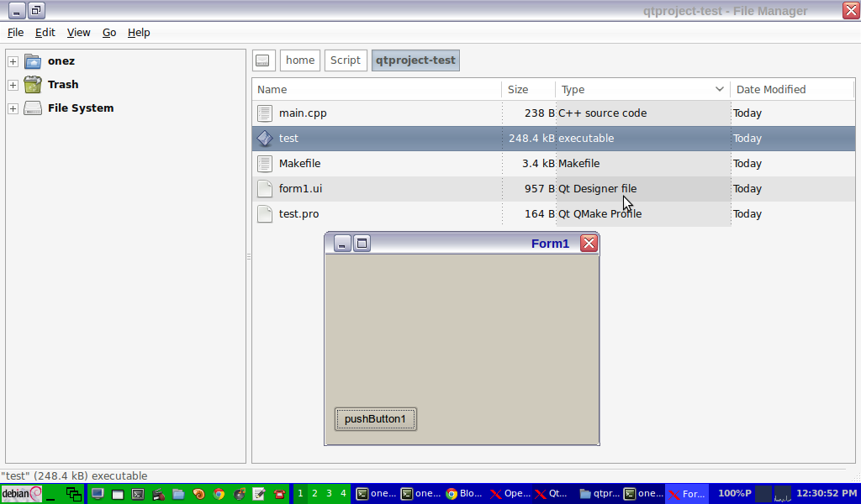Expand the File System tree entry
Viewport: 861px width, 504px height.
pos(12,108)
